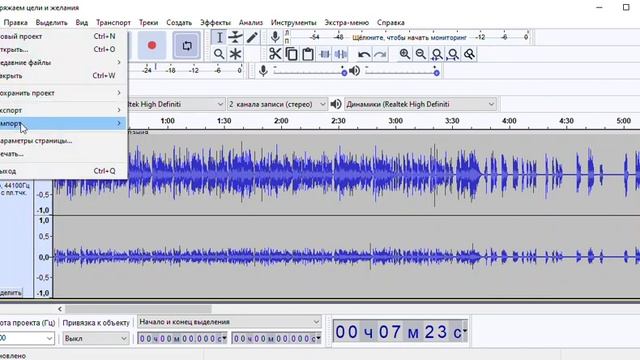Image resolution: width=640 pixels, height=360 pixels.
Task: Expand the 'Сохранить проект' submenu
Action: [x=62, y=93]
